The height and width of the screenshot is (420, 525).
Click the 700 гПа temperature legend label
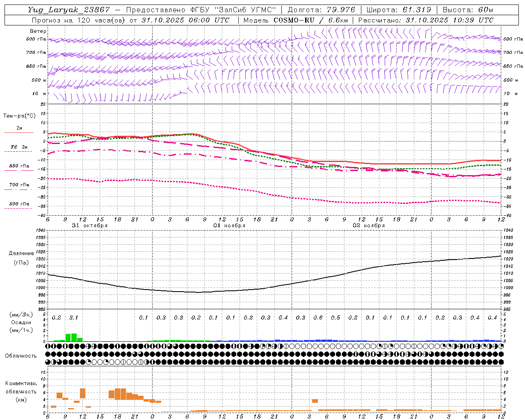19,185
